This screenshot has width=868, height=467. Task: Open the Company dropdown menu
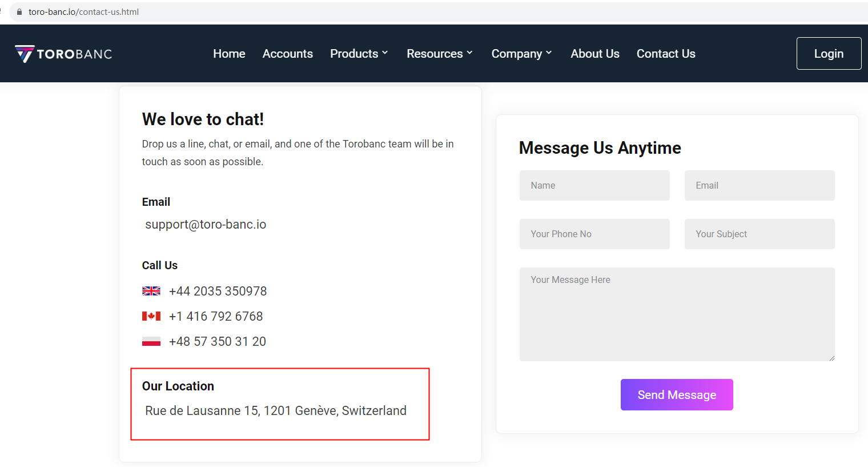(521, 54)
